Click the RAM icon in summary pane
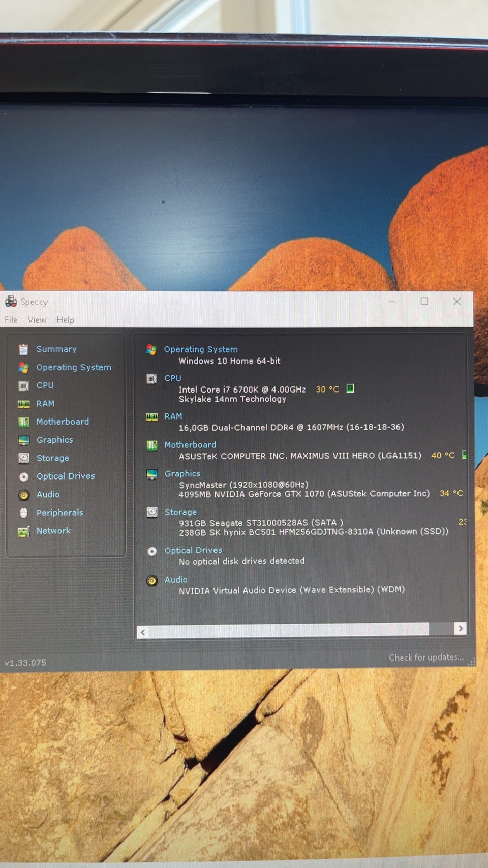The width and height of the screenshot is (488, 868). pyautogui.click(x=151, y=416)
